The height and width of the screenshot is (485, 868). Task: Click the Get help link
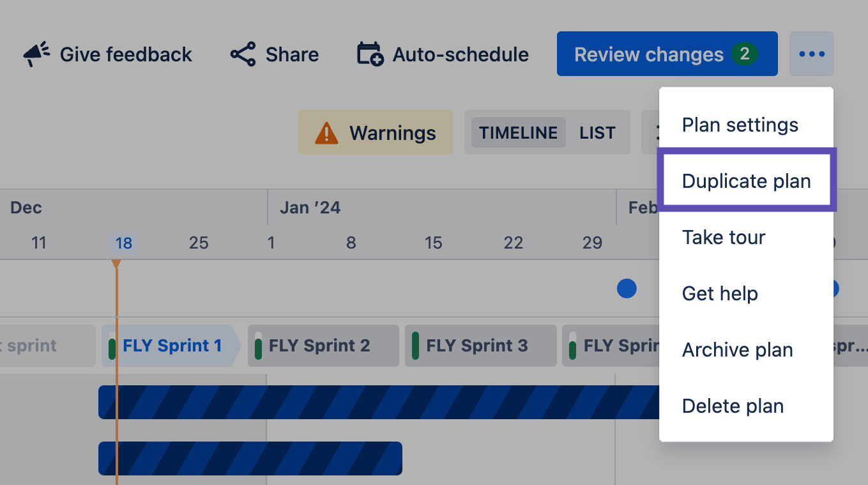pyautogui.click(x=720, y=293)
